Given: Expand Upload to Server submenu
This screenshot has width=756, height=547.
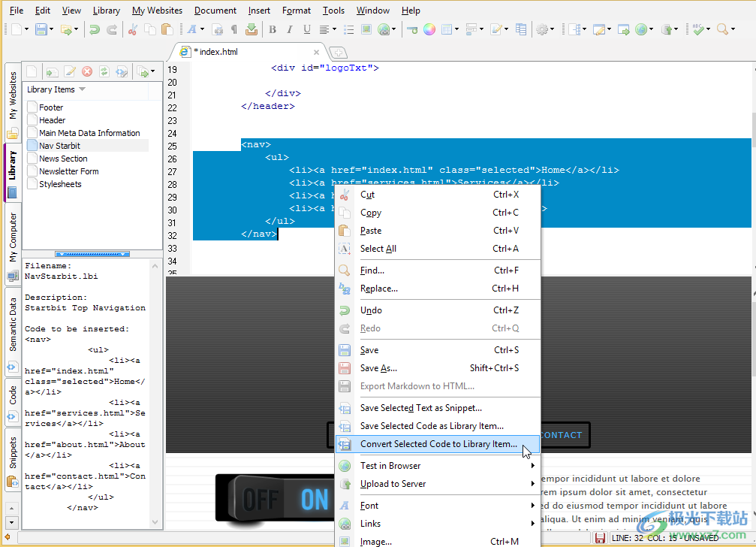Looking at the screenshot, I should click(438, 484).
